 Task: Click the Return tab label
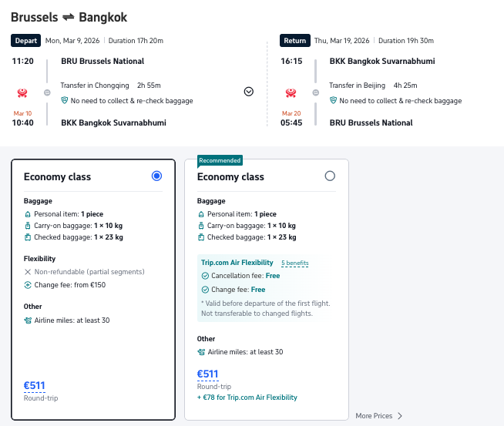point(294,41)
